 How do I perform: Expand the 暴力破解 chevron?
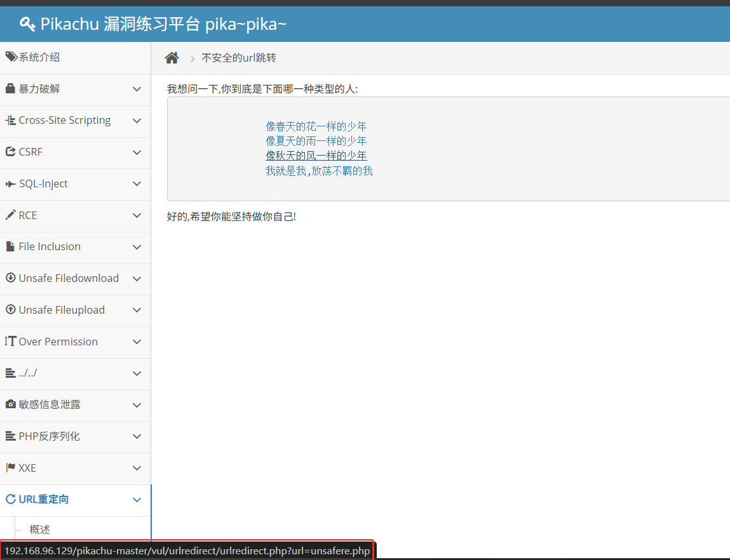pyautogui.click(x=137, y=89)
